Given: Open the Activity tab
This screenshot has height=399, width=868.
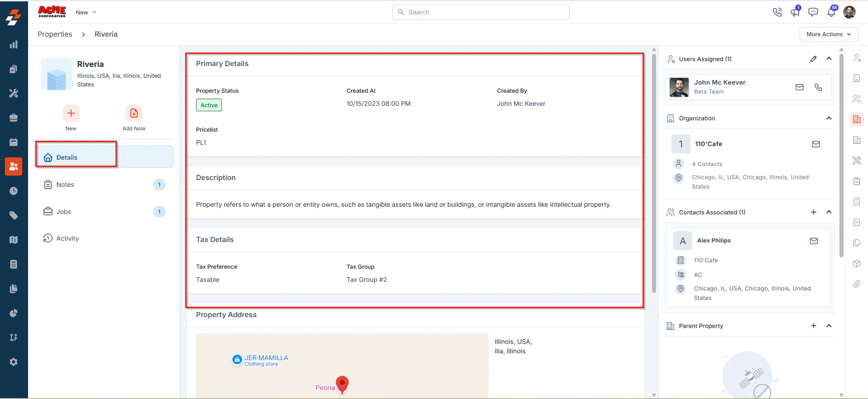Looking at the screenshot, I should click(104, 238).
